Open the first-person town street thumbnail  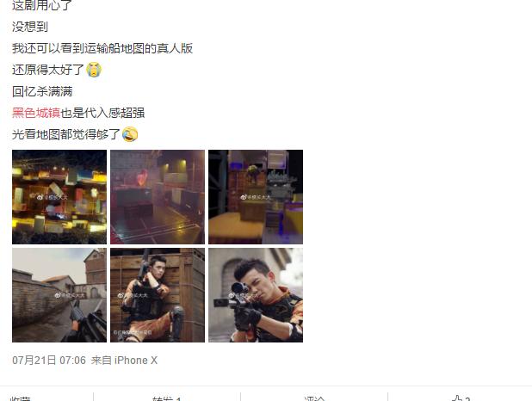pos(59,295)
